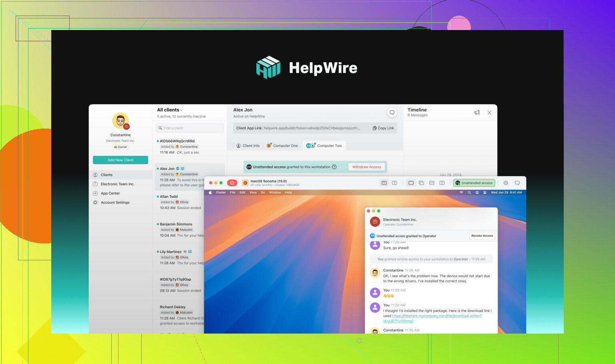Image resolution: width=615 pixels, height=364 pixels.
Task: Click the red power disconnect button
Action: click(232, 183)
